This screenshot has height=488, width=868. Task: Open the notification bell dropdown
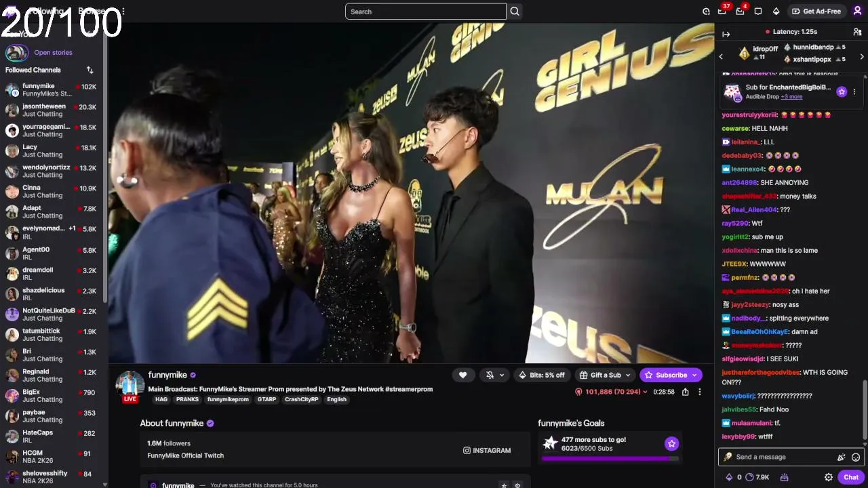(x=496, y=375)
